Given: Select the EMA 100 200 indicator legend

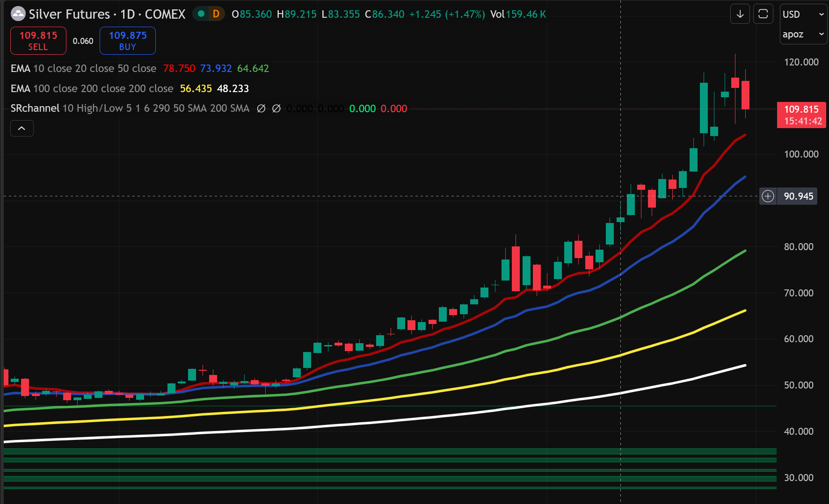Looking at the screenshot, I should [92, 89].
